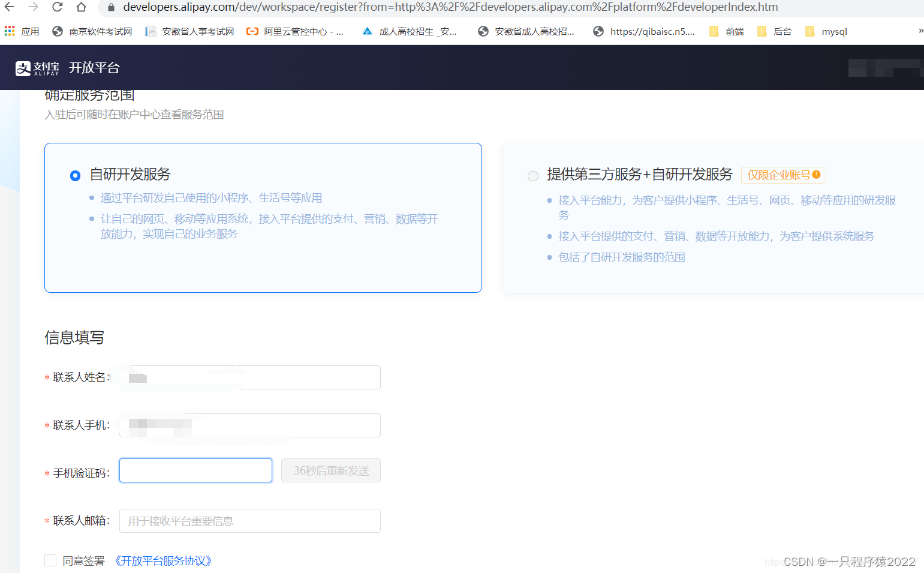Check the 同意签署 agreement checkbox
The height and width of the screenshot is (573, 924).
[x=50, y=560]
